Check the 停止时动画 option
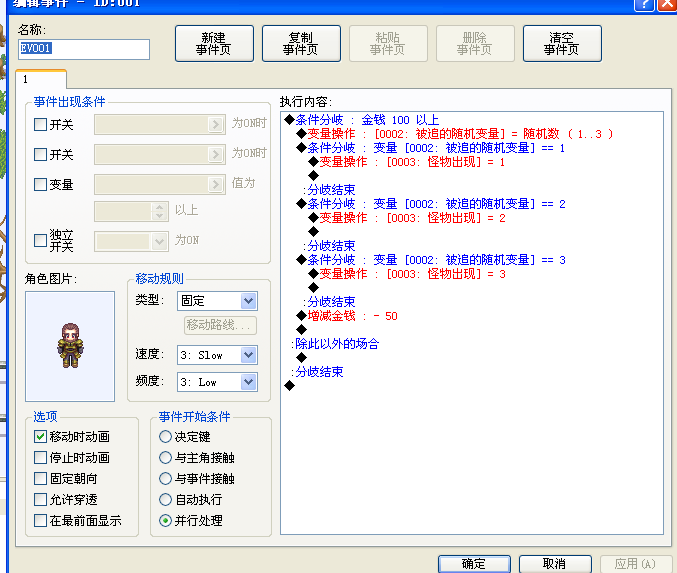 click(x=40, y=457)
